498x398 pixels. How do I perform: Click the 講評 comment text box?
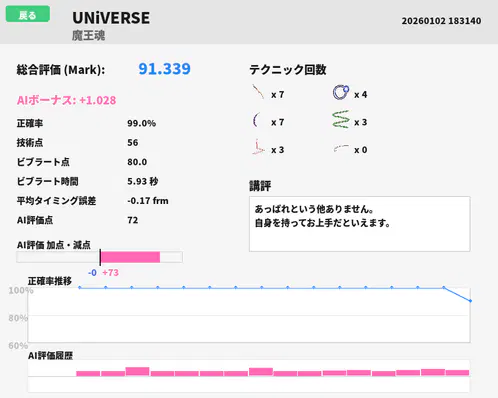(x=359, y=224)
